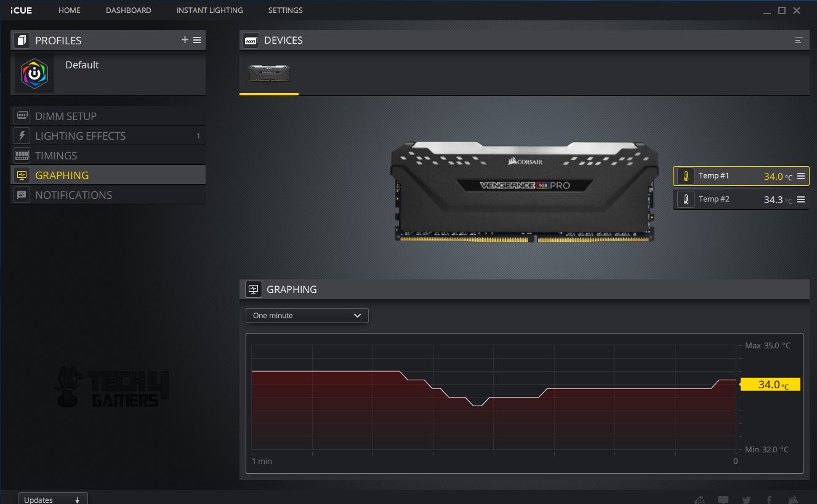This screenshot has height=504, width=817.
Task: Click the sidebar GRAPHING monitor icon
Action: pyautogui.click(x=22, y=175)
